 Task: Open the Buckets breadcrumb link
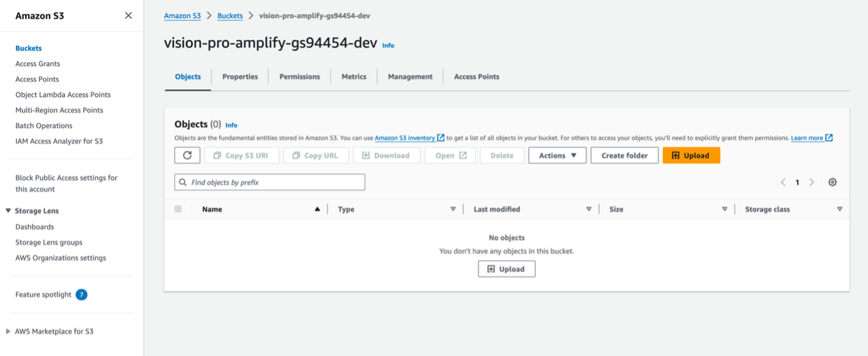click(x=230, y=16)
